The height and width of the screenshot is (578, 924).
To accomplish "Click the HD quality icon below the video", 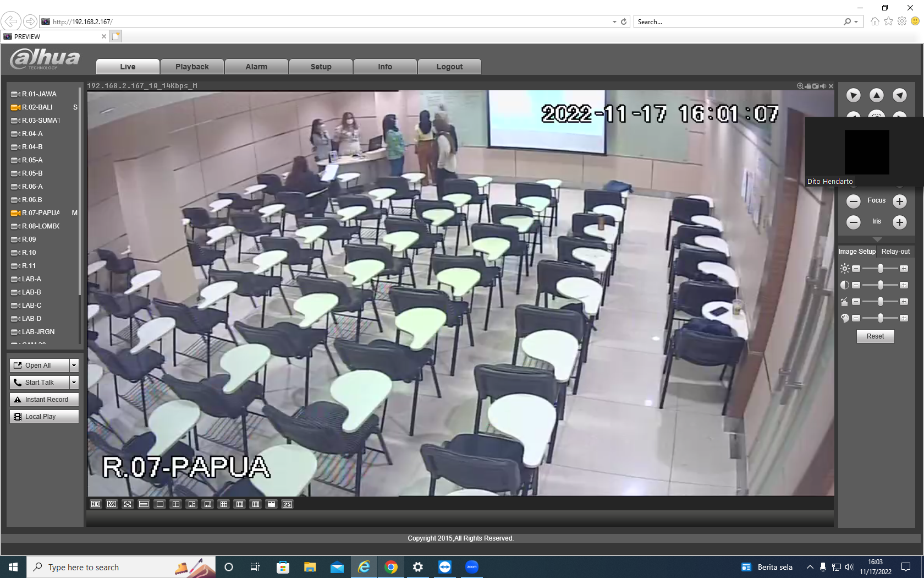I will 96,504.
